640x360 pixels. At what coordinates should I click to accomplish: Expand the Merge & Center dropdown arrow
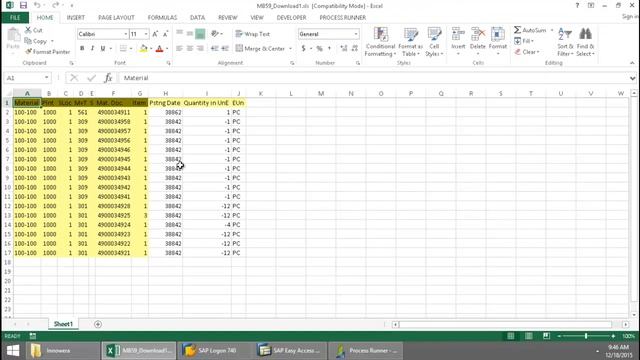click(290, 49)
